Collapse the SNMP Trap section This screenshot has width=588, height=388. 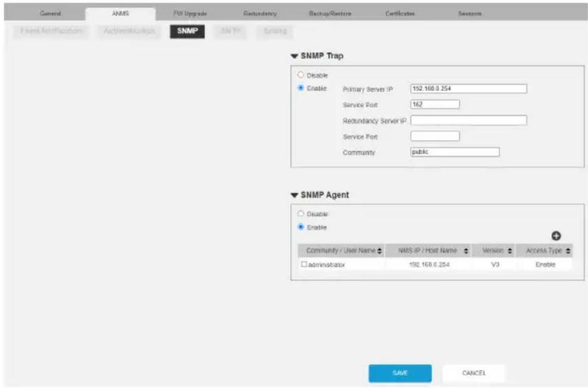(x=295, y=57)
